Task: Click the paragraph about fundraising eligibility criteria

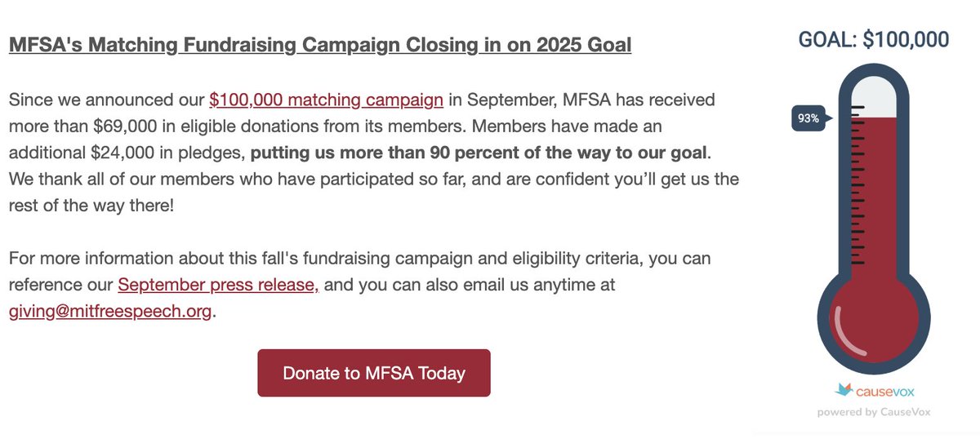Action: (x=359, y=286)
